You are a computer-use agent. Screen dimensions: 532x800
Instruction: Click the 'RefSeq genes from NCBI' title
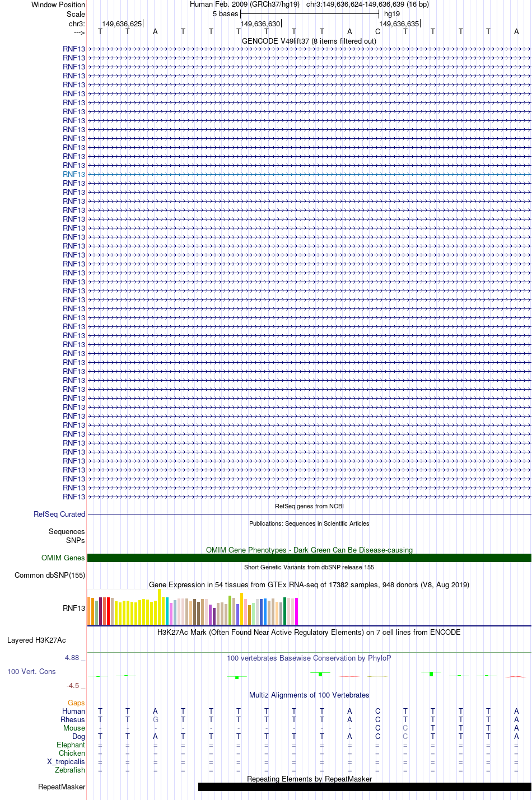coord(309,506)
